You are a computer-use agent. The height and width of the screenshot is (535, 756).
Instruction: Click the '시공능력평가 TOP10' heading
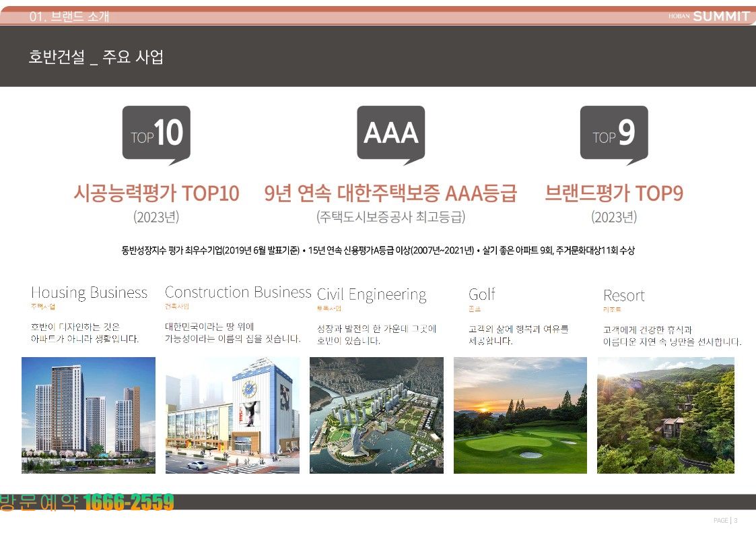click(156, 193)
